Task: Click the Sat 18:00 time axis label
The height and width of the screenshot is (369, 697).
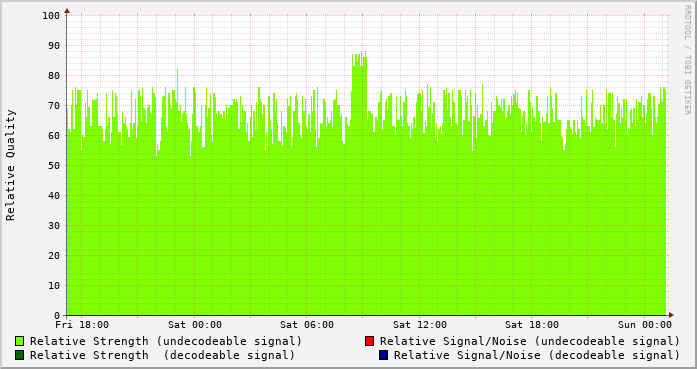Action: coord(532,325)
